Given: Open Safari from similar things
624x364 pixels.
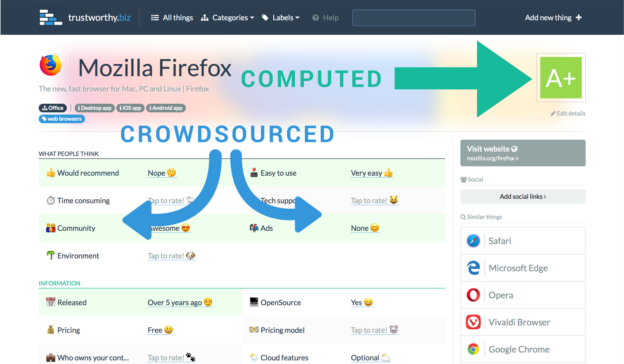Looking at the screenshot, I should pyautogui.click(x=499, y=241).
